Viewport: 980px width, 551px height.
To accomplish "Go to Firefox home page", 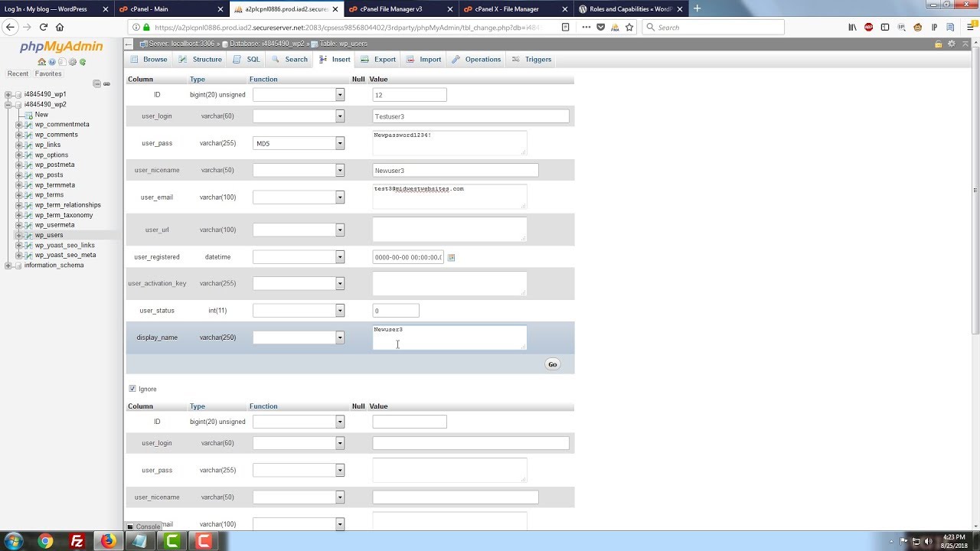I will click(x=60, y=27).
